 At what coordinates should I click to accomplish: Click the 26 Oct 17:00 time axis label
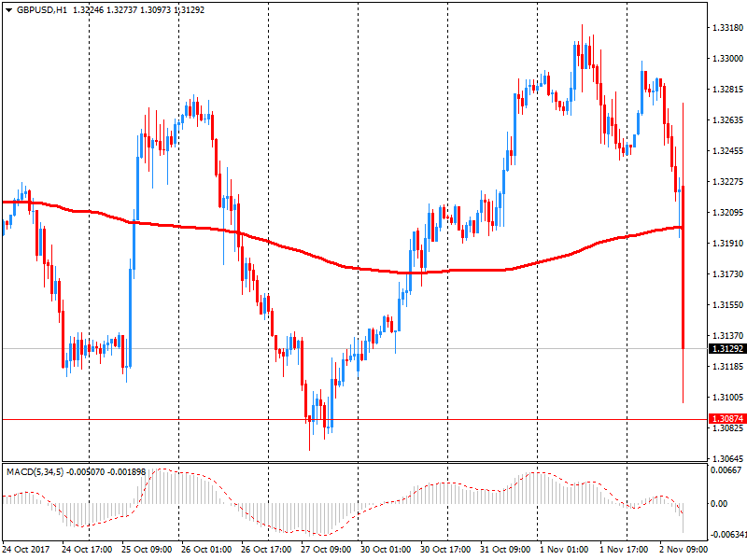pyautogui.click(x=266, y=549)
